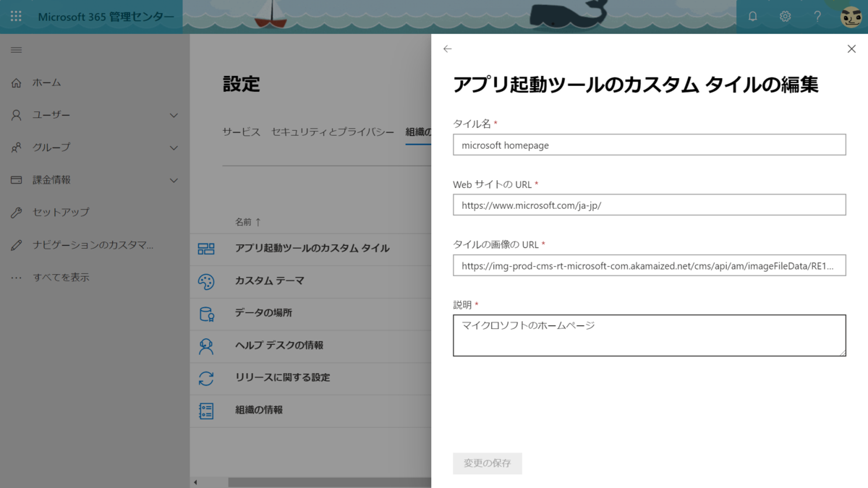Collapse the navigation hamburger menu
This screenshot has width=868, height=488.
click(16, 50)
